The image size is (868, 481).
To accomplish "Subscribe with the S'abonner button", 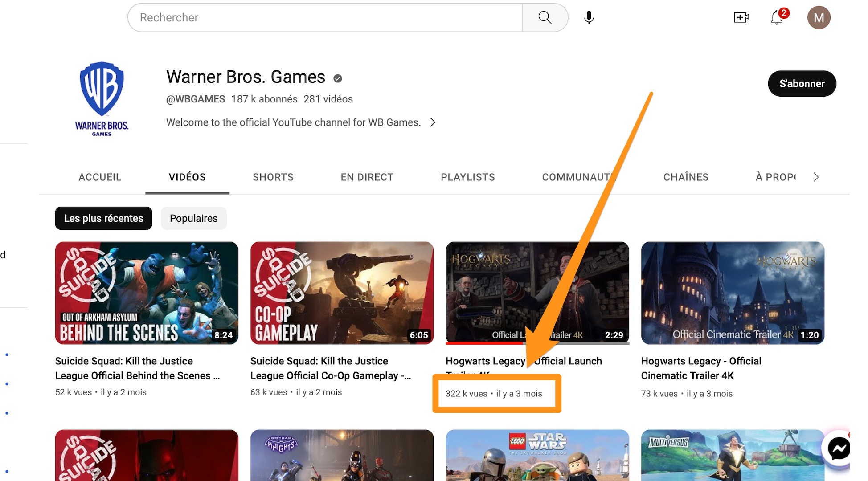I will coord(802,83).
